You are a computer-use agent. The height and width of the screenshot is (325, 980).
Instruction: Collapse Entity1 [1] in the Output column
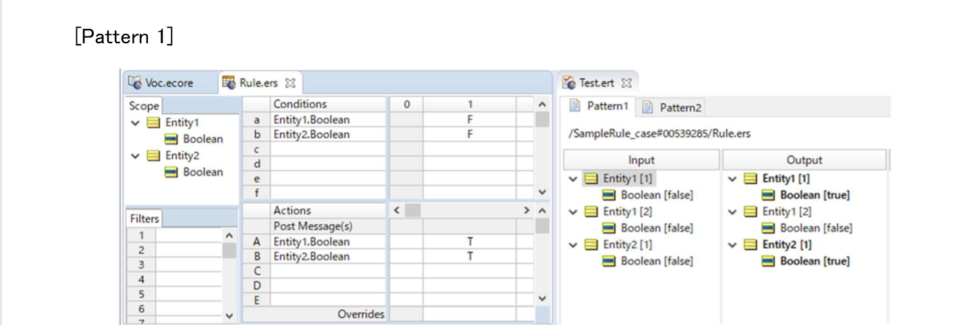(x=734, y=179)
